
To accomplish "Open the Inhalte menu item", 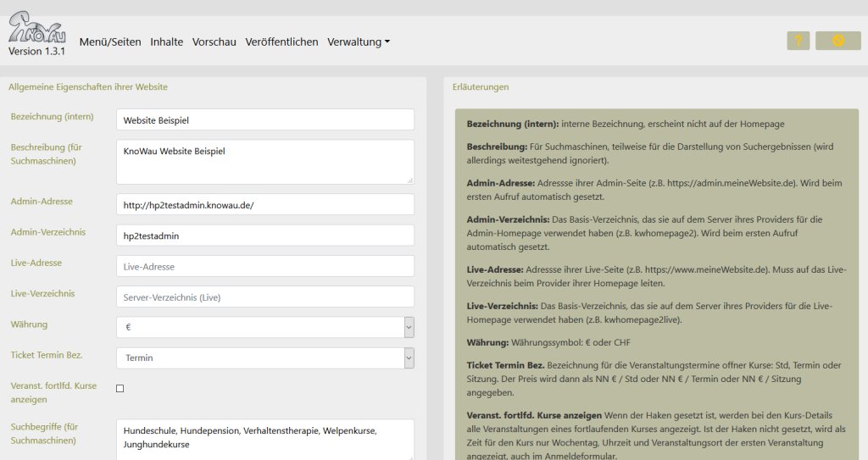I will [x=166, y=42].
